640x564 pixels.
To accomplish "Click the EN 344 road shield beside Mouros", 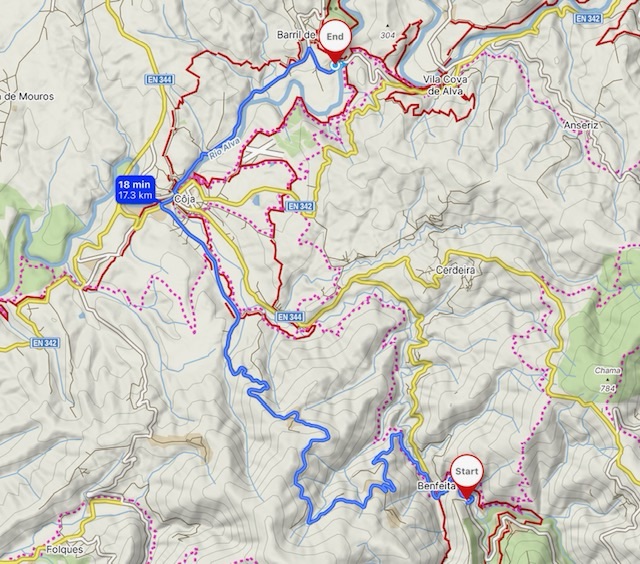I will [160, 80].
